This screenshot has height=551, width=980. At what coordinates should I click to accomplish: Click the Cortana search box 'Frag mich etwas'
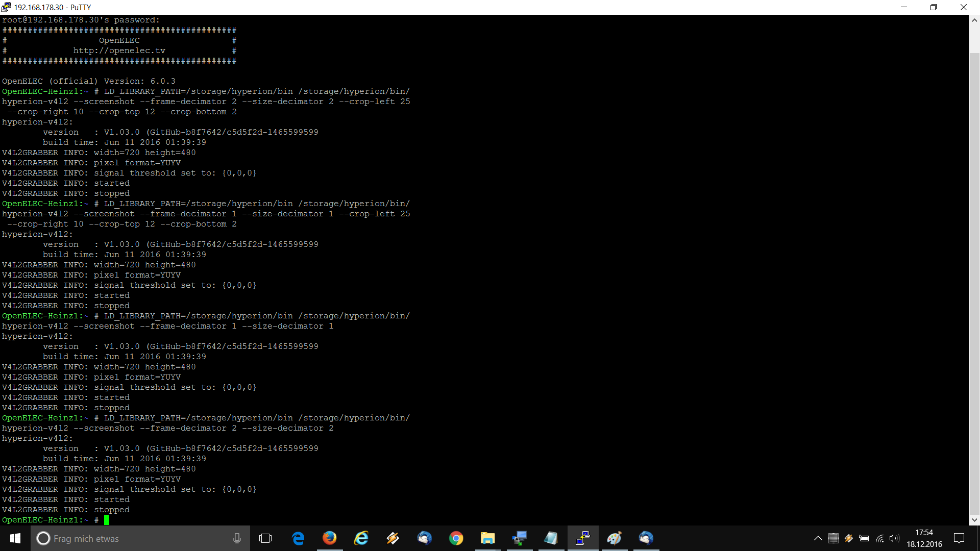(133, 538)
